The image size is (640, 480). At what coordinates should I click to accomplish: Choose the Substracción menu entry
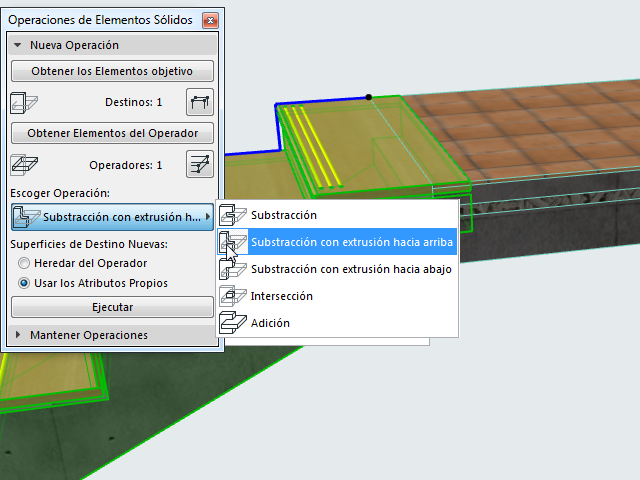[x=338, y=215]
